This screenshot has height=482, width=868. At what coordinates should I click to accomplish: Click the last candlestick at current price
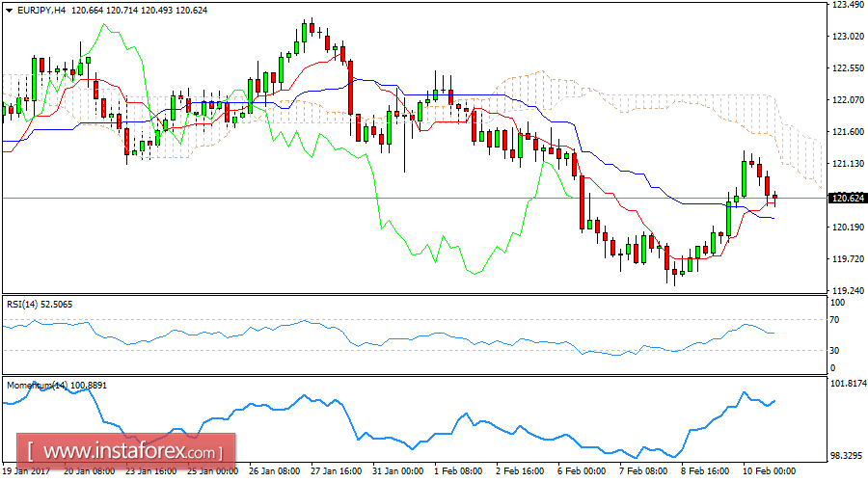[774, 197]
